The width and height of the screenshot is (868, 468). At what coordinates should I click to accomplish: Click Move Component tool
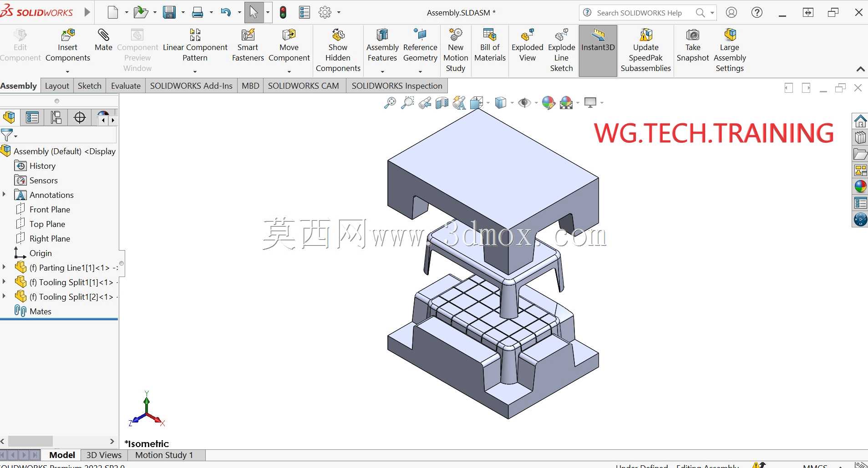(289, 45)
